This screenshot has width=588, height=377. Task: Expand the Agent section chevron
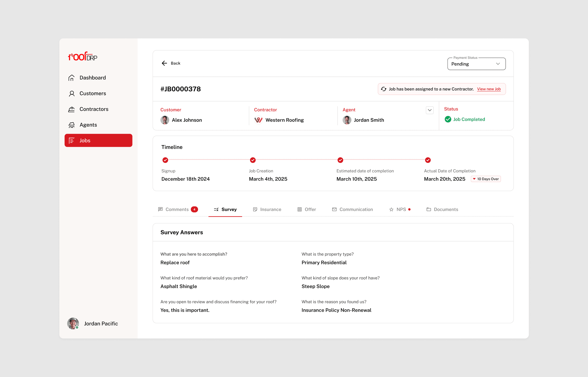(429, 110)
